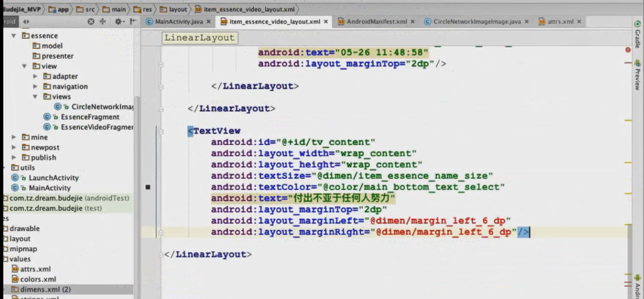
Task: Click the Java class icon on MainActivity.java tab
Action: [149, 22]
